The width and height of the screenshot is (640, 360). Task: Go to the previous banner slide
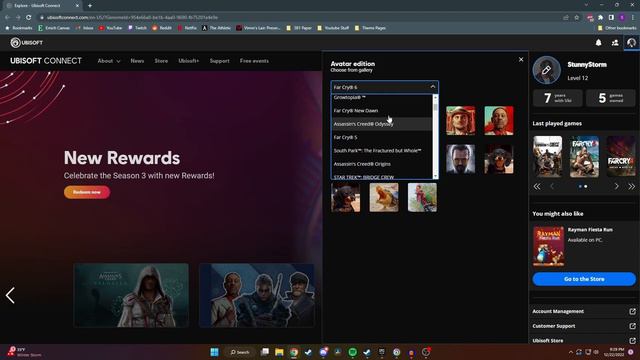10,295
